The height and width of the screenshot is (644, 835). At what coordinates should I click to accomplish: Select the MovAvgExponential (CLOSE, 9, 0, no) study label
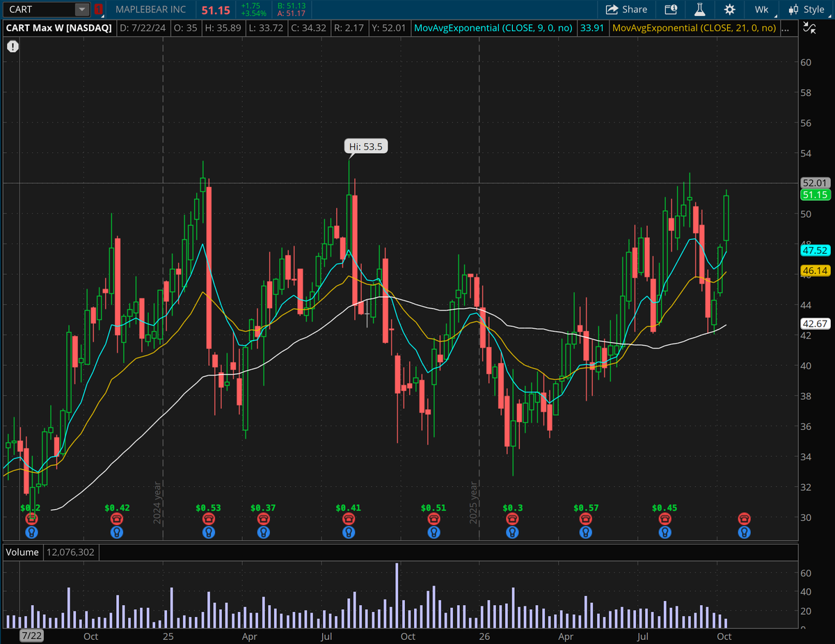493,28
